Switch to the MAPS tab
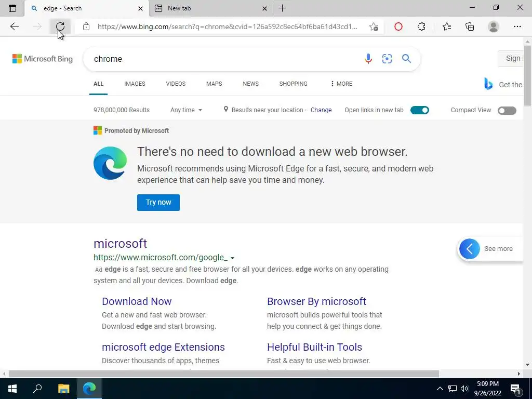532x399 pixels. (x=214, y=84)
